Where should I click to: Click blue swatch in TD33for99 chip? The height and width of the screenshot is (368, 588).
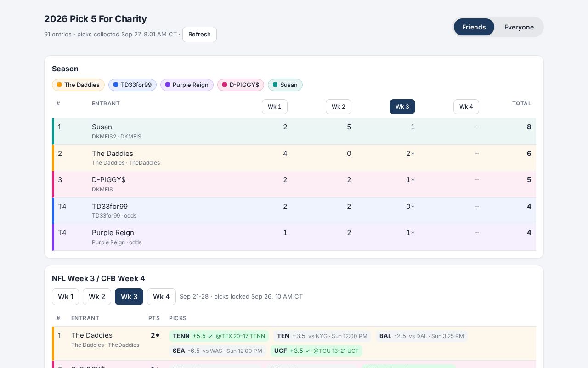(x=116, y=85)
